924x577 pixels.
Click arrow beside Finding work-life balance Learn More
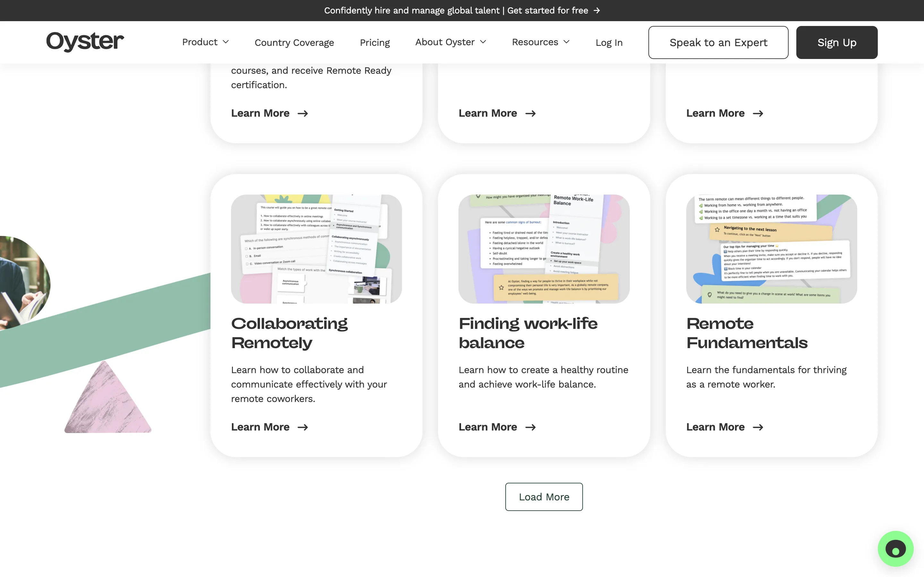tap(530, 427)
